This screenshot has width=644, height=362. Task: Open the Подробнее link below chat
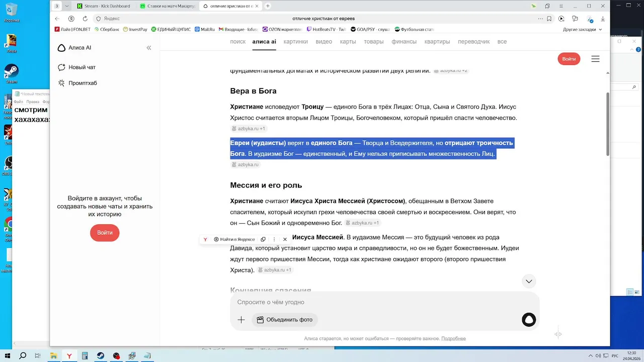(x=453, y=339)
